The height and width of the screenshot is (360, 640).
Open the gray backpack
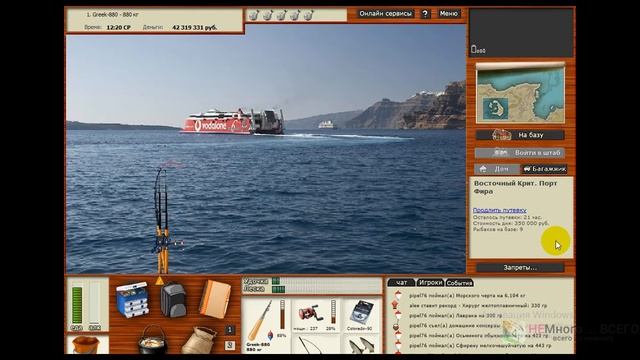tap(173, 300)
